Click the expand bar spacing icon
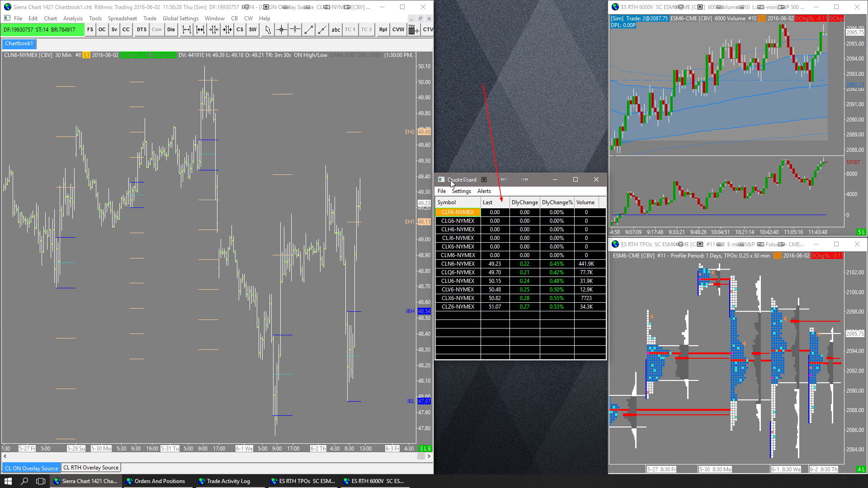The width and height of the screenshot is (868, 488). point(186,30)
